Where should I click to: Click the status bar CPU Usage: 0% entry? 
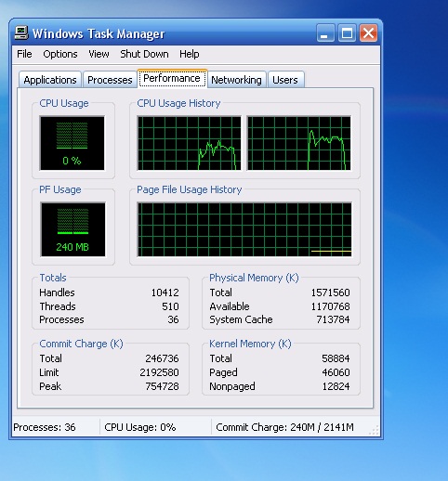140,427
